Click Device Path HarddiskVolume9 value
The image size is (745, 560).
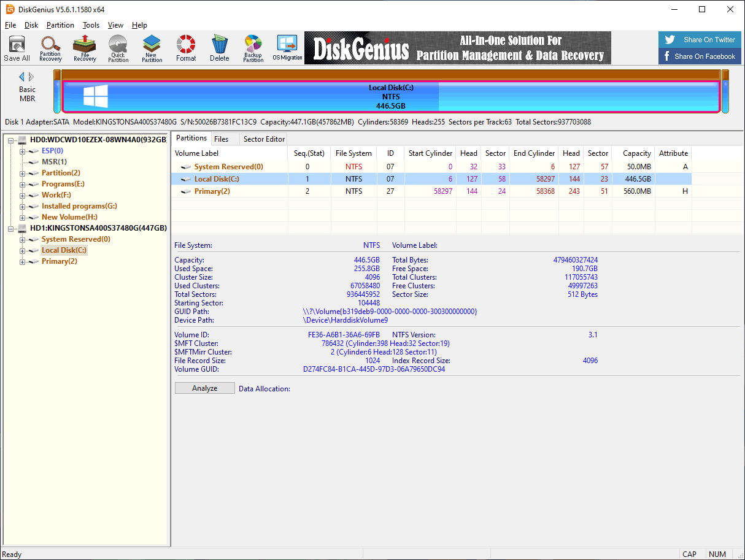coord(345,320)
